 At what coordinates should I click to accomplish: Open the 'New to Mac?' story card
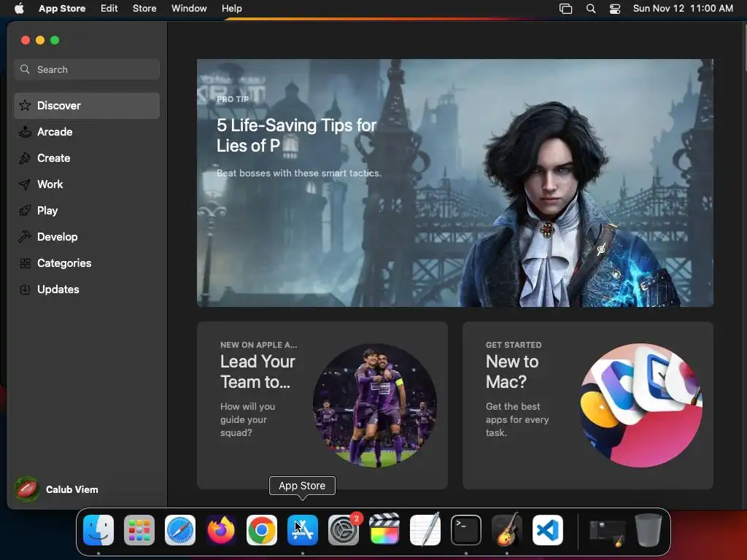588,405
